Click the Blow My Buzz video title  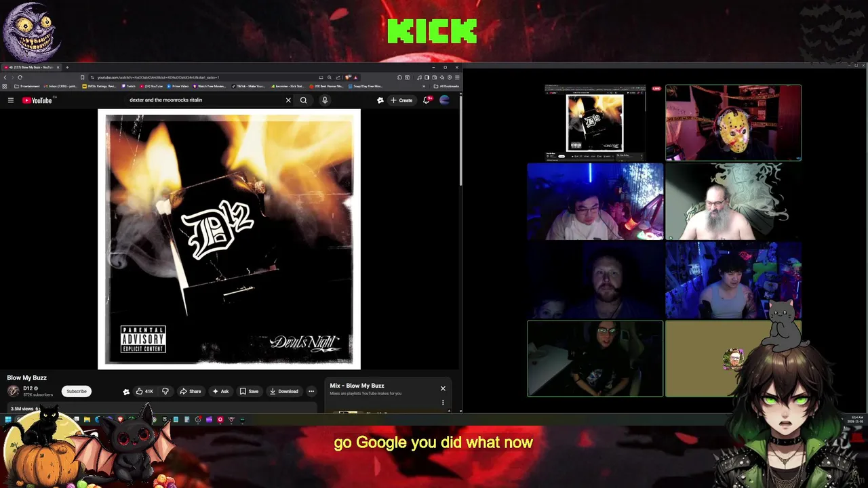point(27,378)
